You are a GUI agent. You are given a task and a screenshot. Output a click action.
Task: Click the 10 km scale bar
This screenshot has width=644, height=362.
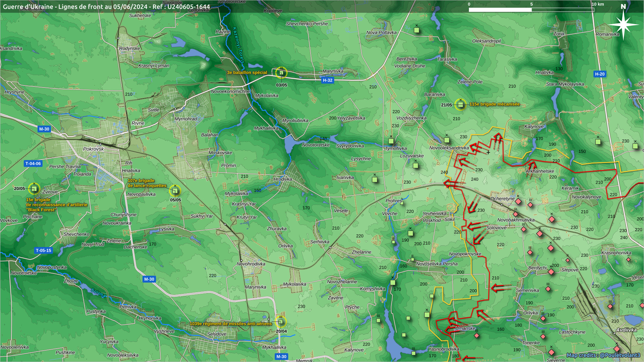point(531,10)
